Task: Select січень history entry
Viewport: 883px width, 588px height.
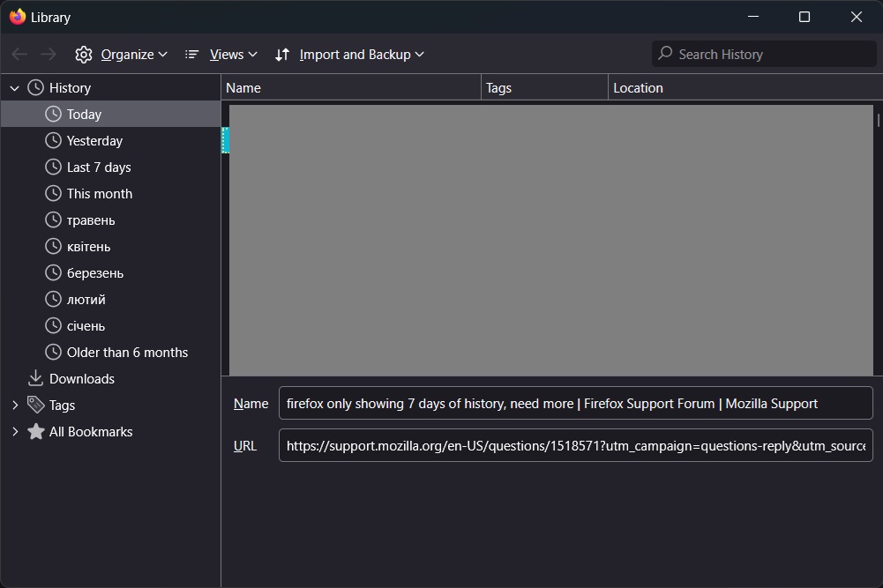Action: (111, 326)
